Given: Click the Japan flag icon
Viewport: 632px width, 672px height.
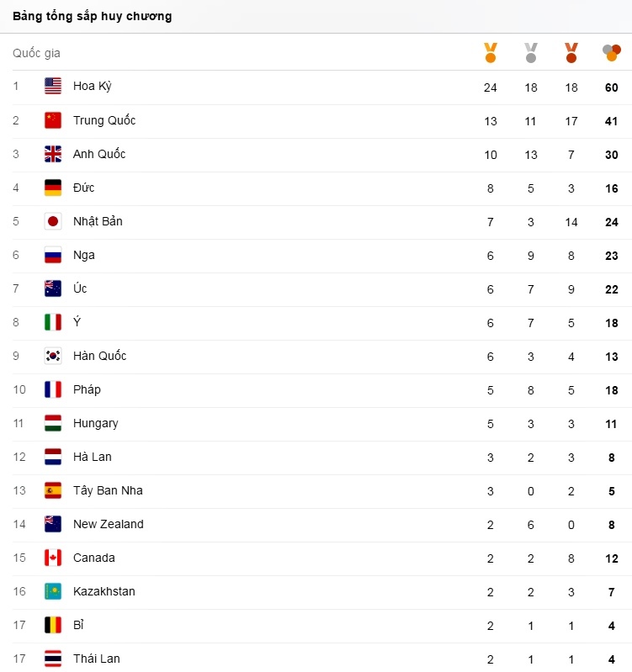Looking at the screenshot, I should 53,221.
